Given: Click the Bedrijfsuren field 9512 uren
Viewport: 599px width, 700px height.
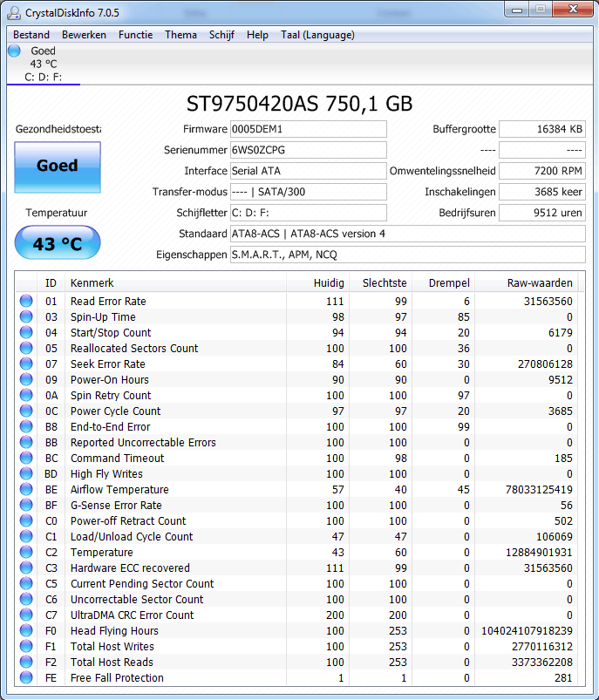Looking at the screenshot, I should tap(542, 213).
